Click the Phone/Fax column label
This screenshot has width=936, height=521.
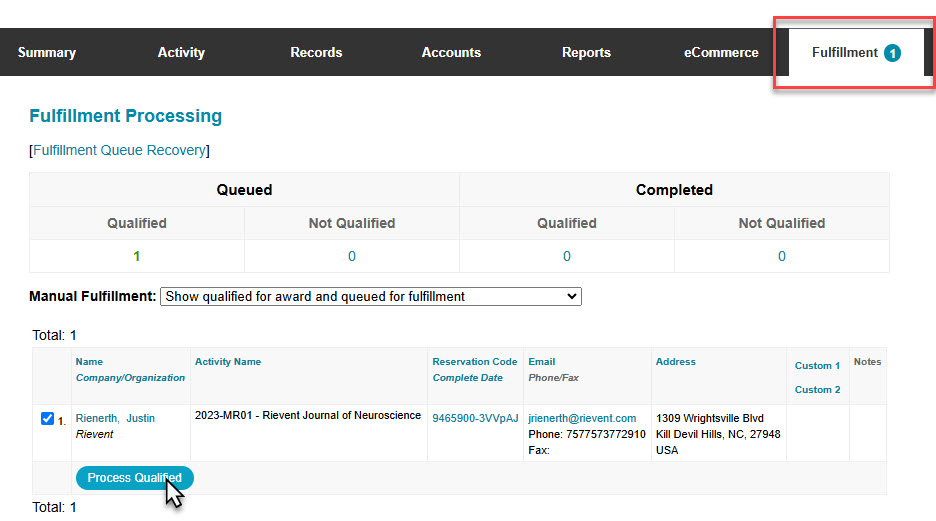coord(553,378)
